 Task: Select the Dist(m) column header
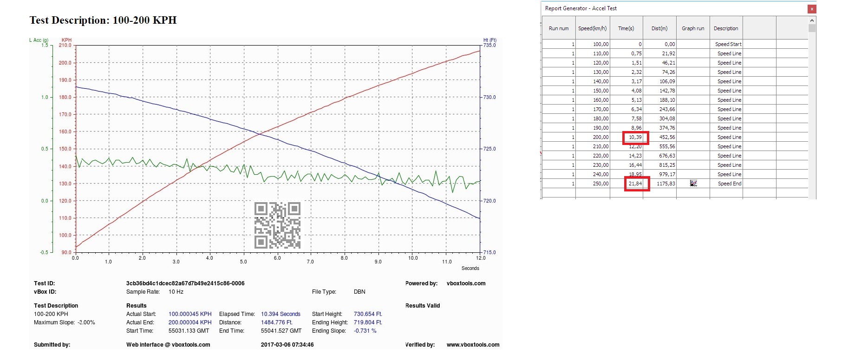click(659, 28)
